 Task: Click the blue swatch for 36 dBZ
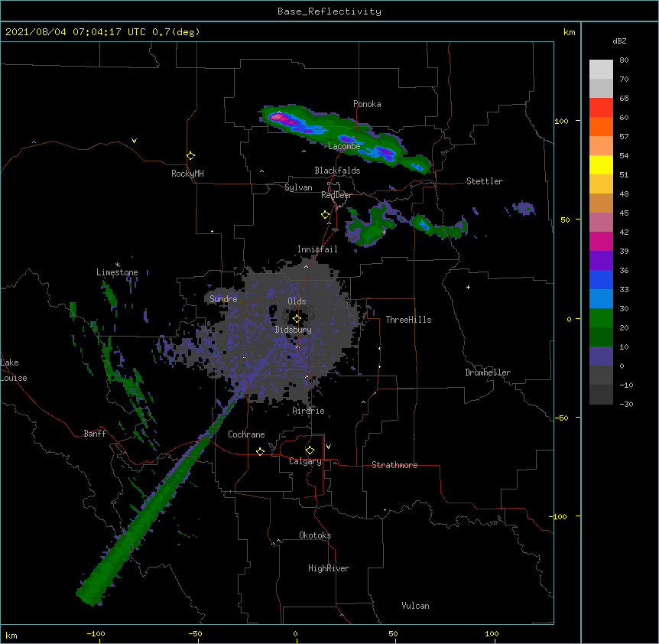[x=601, y=279]
